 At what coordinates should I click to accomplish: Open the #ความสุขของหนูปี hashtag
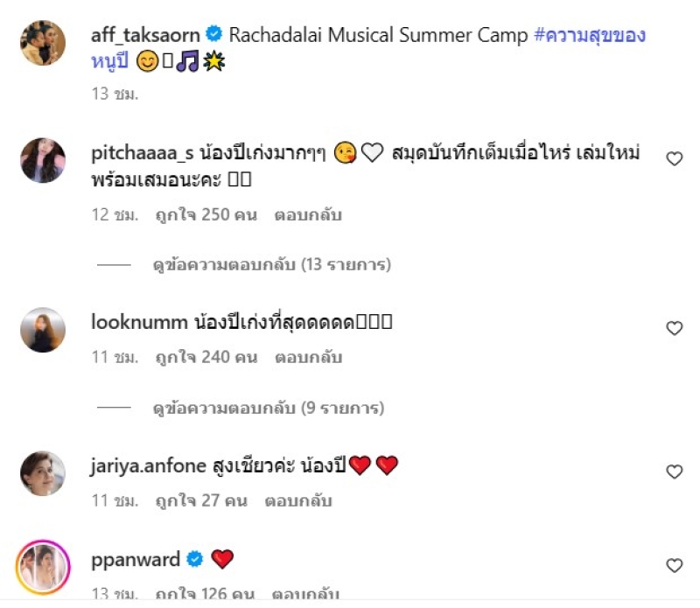click(x=368, y=48)
